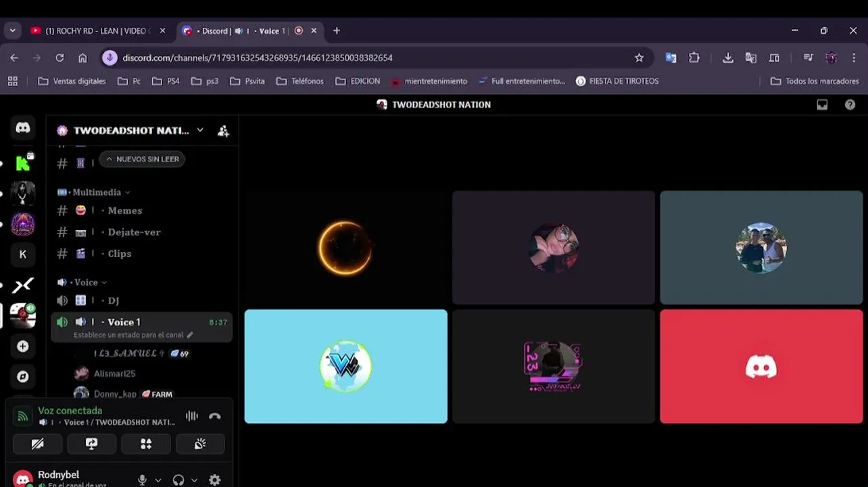Deafen with the headphones icon
The image size is (868, 487).
[x=178, y=480]
